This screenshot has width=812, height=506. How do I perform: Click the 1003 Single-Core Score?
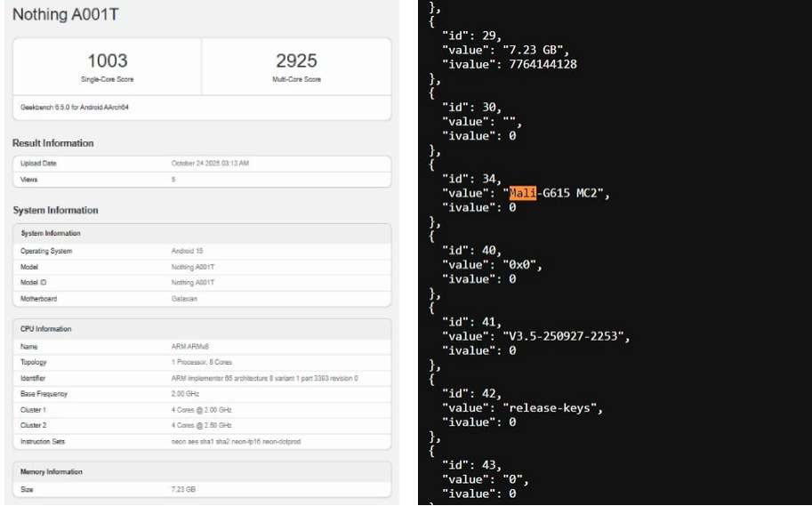105,62
